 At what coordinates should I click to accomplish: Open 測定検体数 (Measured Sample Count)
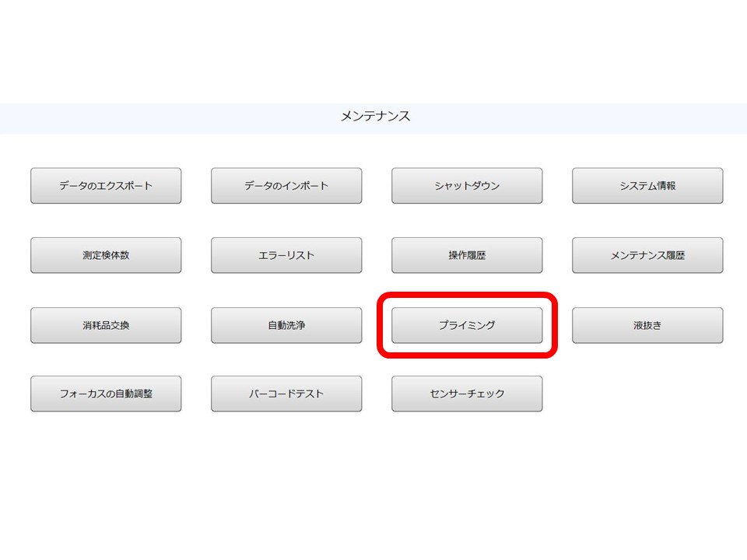point(105,254)
